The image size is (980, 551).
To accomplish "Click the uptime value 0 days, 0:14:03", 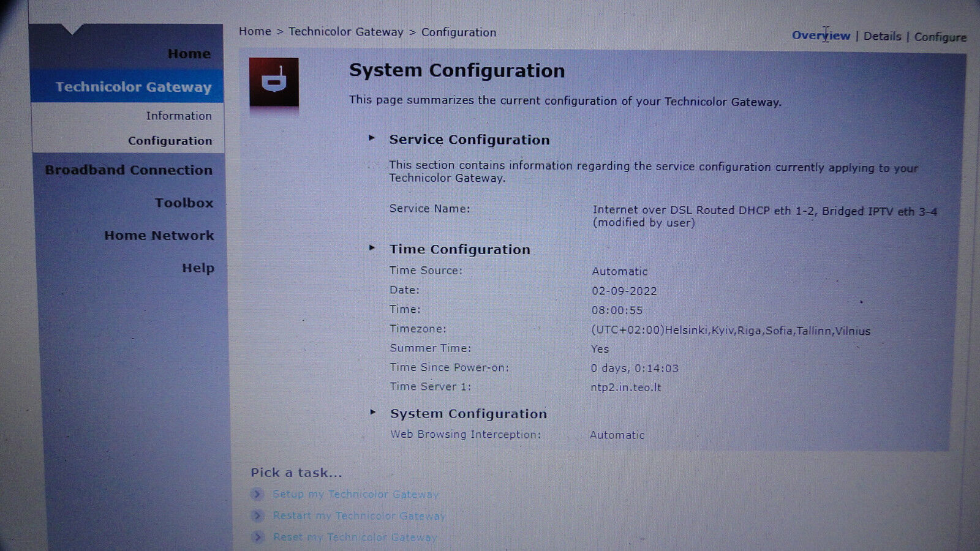I will click(635, 368).
